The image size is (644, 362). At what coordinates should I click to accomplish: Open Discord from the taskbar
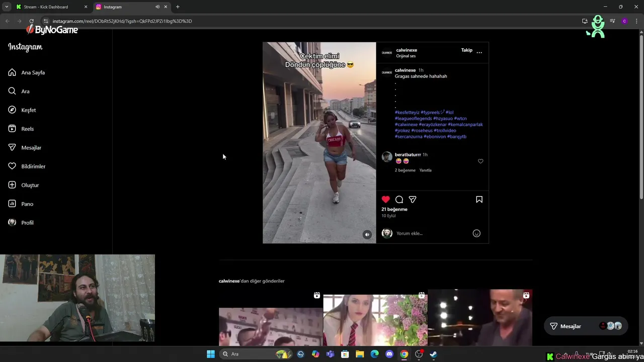pos(389,354)
